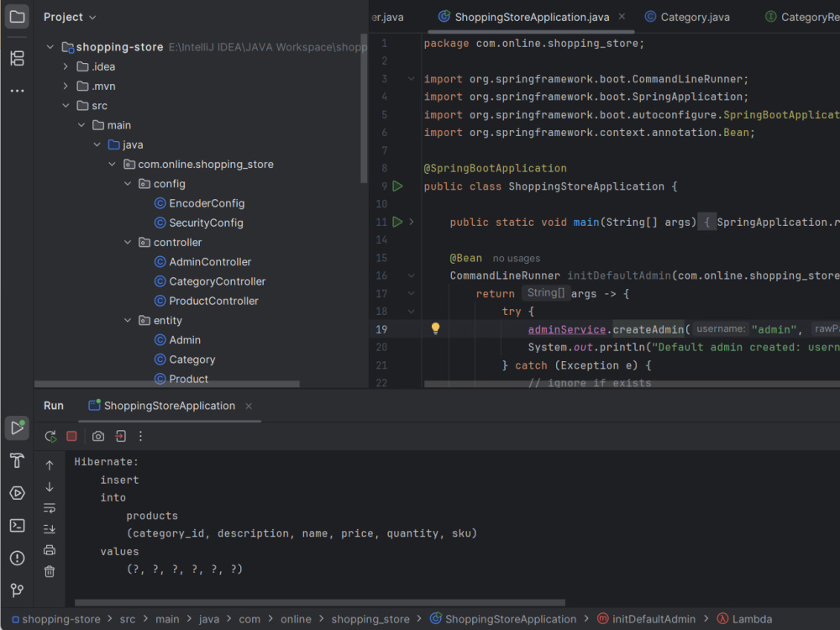This screenshot has width=840, height=630.
Task: Open the Git version control tool window
Action: click(17, 591)
